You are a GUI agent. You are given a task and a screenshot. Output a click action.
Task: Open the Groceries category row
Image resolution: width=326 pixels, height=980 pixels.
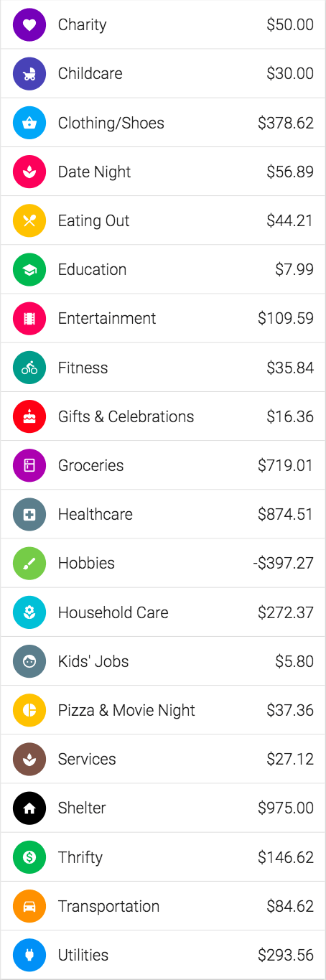pos(163,465)
